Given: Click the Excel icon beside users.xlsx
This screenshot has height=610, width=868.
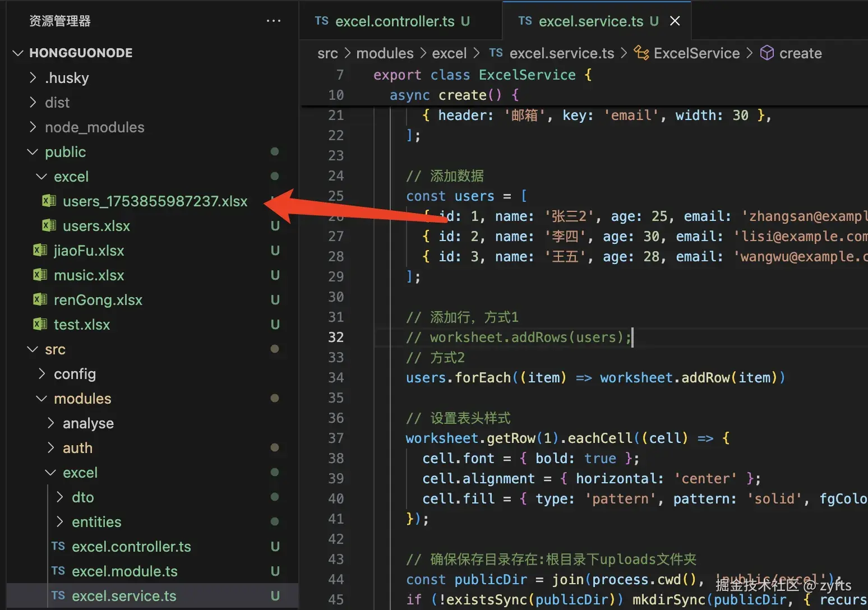Looking at the screenshot, I should tap(49, 225).
